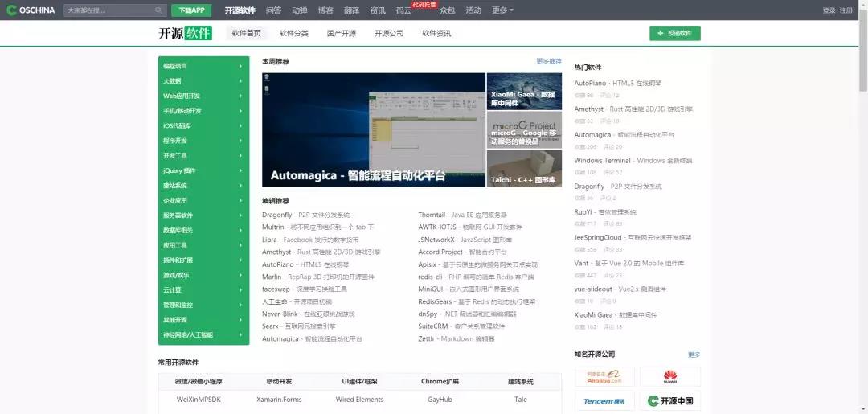Viewport: 868px width, 414px height.
Task: Expand the 神经网络/人工智能 category
Action: click(203, 335)
